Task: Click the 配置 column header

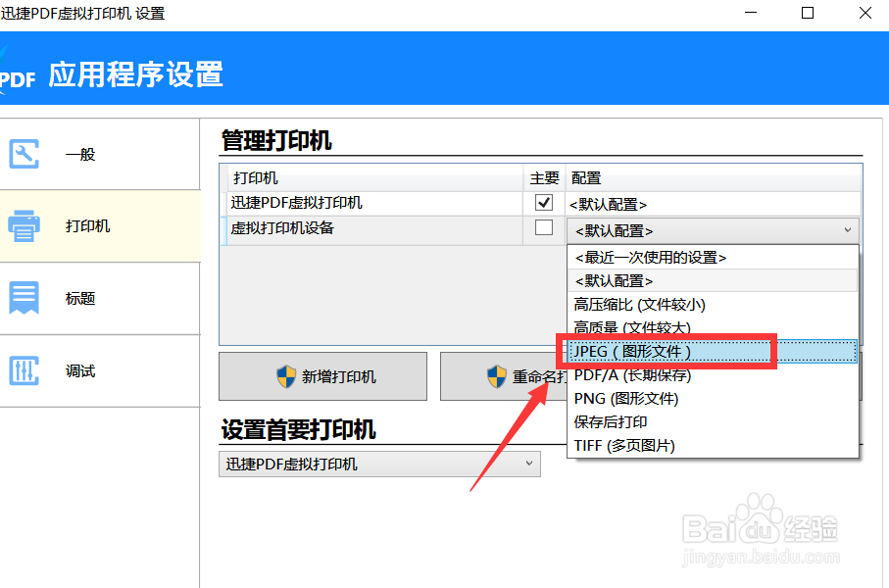Action: coord(714,178)
